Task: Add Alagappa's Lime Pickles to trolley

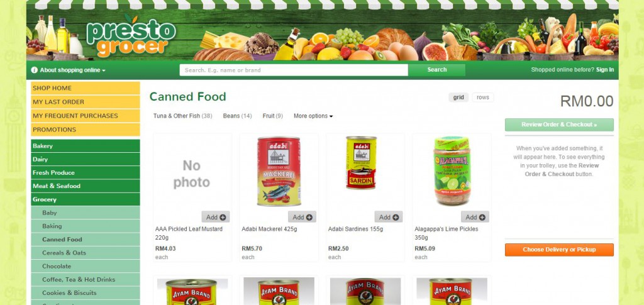Action: 475,217
